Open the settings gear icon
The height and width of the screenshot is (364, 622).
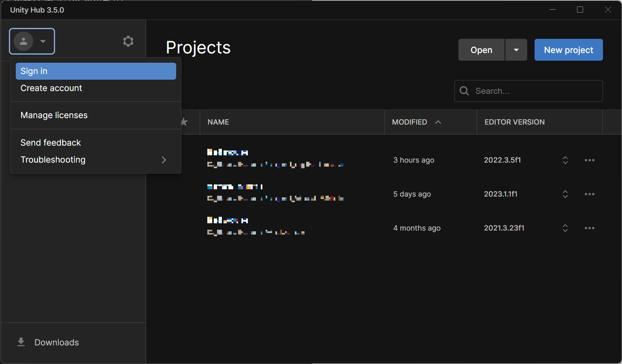tap(128, 41)
